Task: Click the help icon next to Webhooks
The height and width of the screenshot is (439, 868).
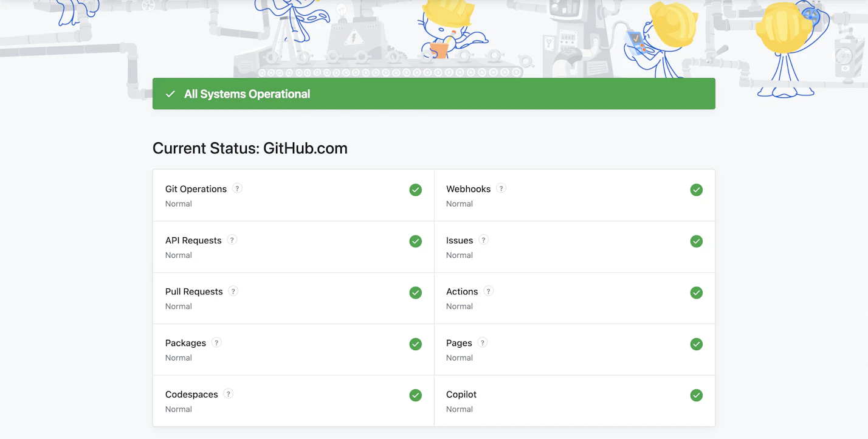Action: pyautogui.click(x=501, y=188)
